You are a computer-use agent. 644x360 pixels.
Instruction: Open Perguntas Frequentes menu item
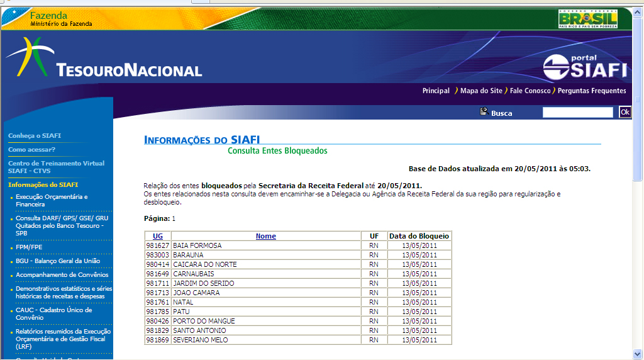591,91
